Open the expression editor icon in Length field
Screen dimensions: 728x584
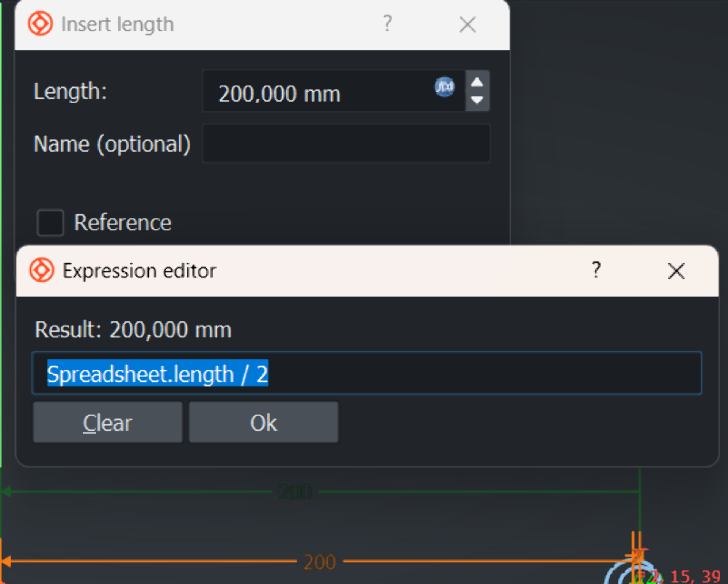pos(444,87)
